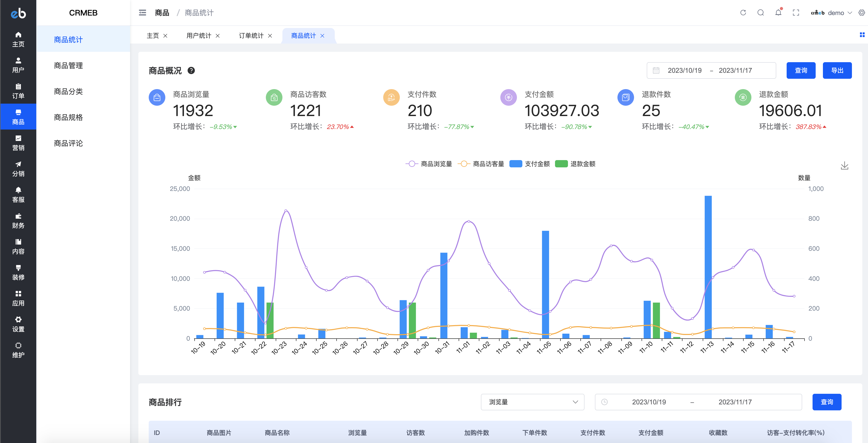Click the 收藏数 column header

(718, 433)
